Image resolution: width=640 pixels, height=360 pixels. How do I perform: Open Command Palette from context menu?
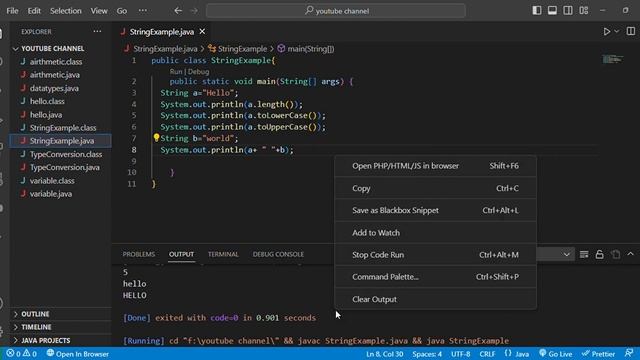(436, 277)
